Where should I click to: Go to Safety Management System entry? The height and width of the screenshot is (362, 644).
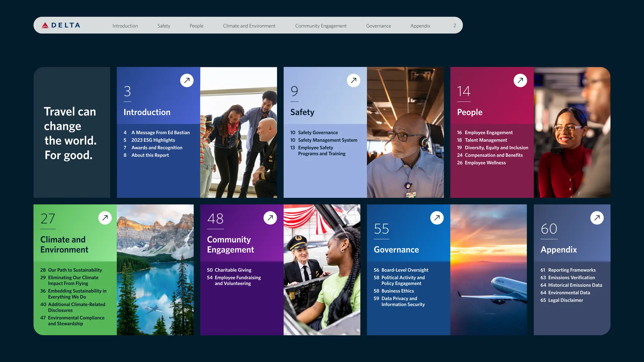pyautogui.click(x=327, y=140)
